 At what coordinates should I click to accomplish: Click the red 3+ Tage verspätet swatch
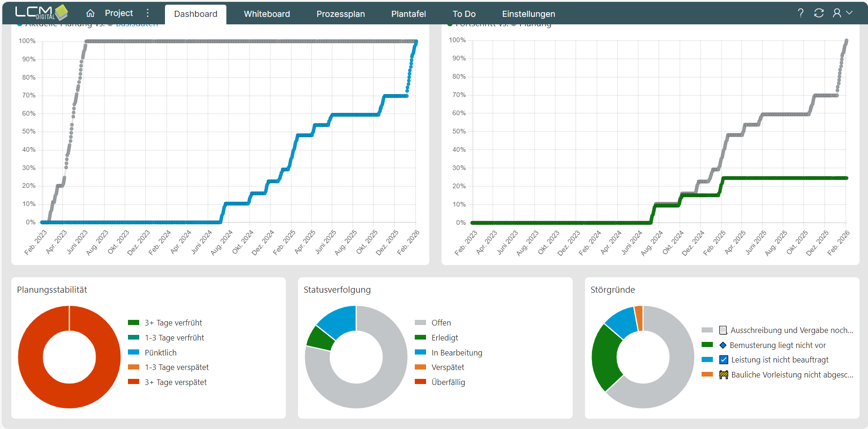pyautogui.click(x=134, y=382)
